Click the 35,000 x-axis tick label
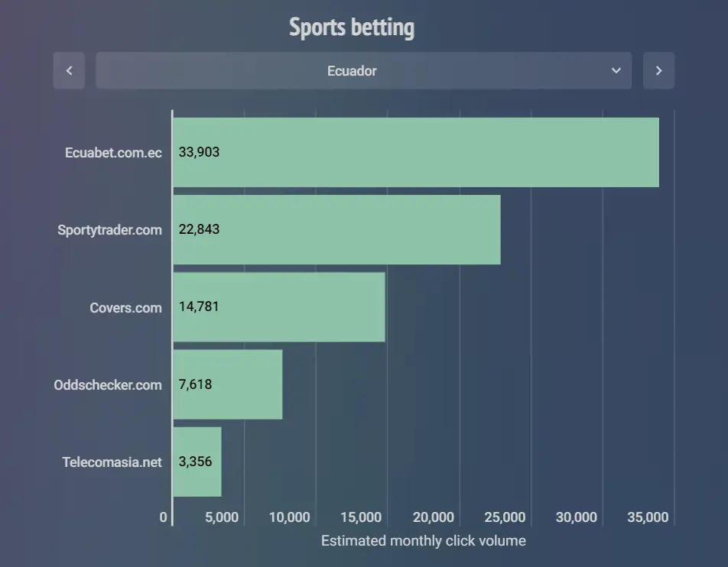 [x=648, y=517]
